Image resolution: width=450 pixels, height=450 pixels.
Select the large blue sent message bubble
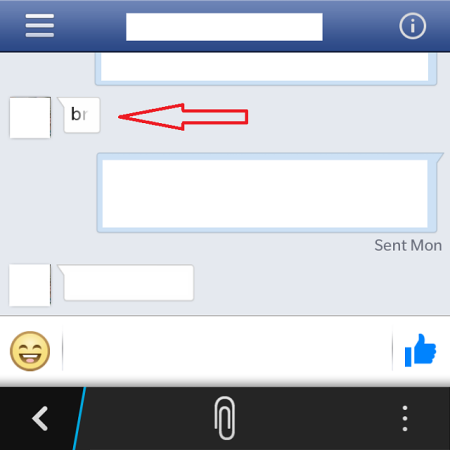(x=267, y=193)
